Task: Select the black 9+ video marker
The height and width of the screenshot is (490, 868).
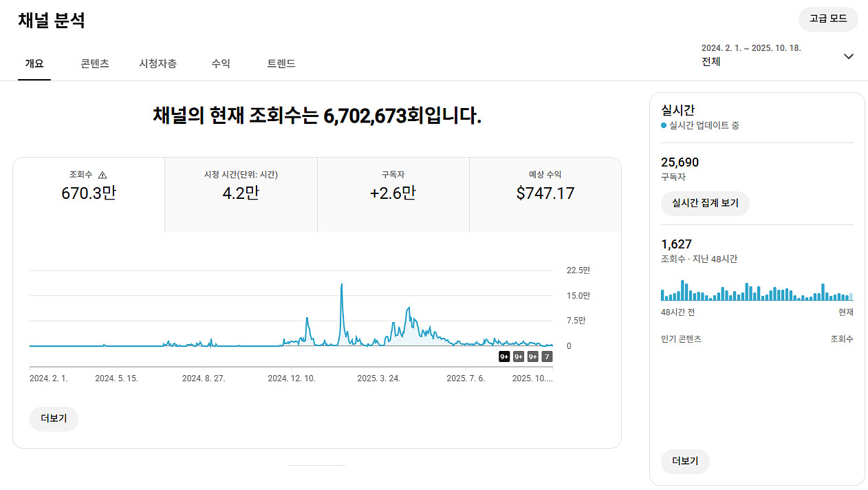Action: [504, 356]
